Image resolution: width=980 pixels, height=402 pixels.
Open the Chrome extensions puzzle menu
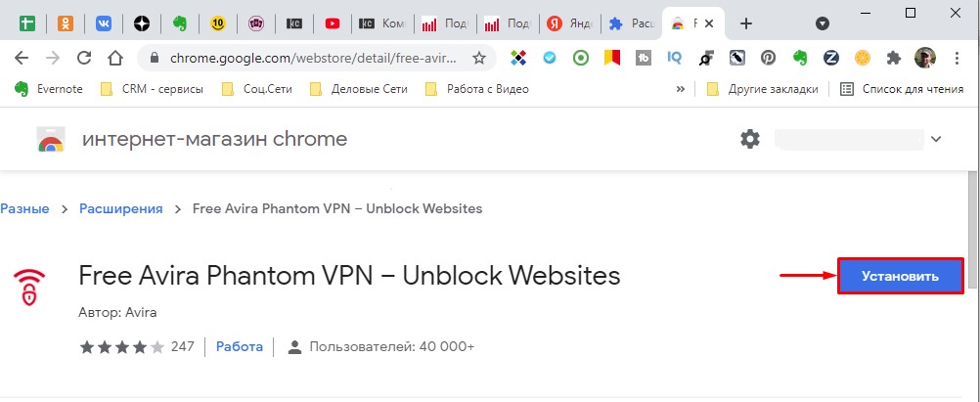pos(892,58)
